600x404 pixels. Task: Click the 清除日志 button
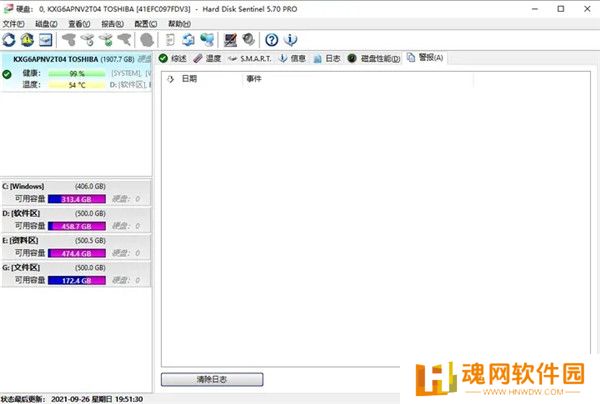pos(211,380)
